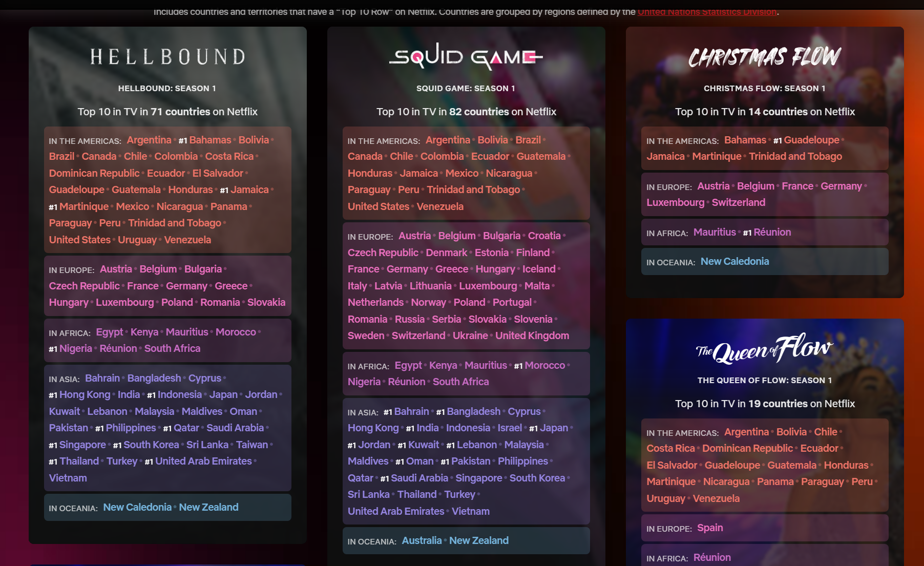Click United States in Squid Game Americas list
This screenshot has height=566, width=924.
379,207
